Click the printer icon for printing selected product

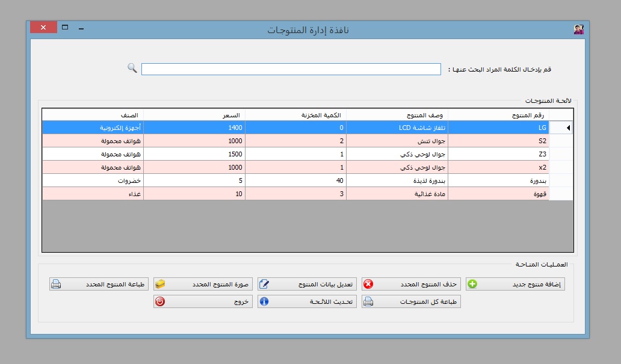pos(56,285)
